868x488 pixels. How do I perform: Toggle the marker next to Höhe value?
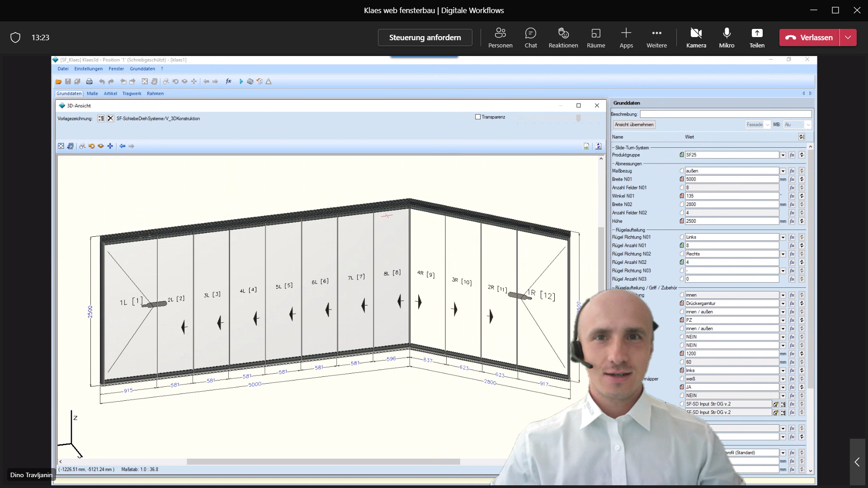coord(682,221)
